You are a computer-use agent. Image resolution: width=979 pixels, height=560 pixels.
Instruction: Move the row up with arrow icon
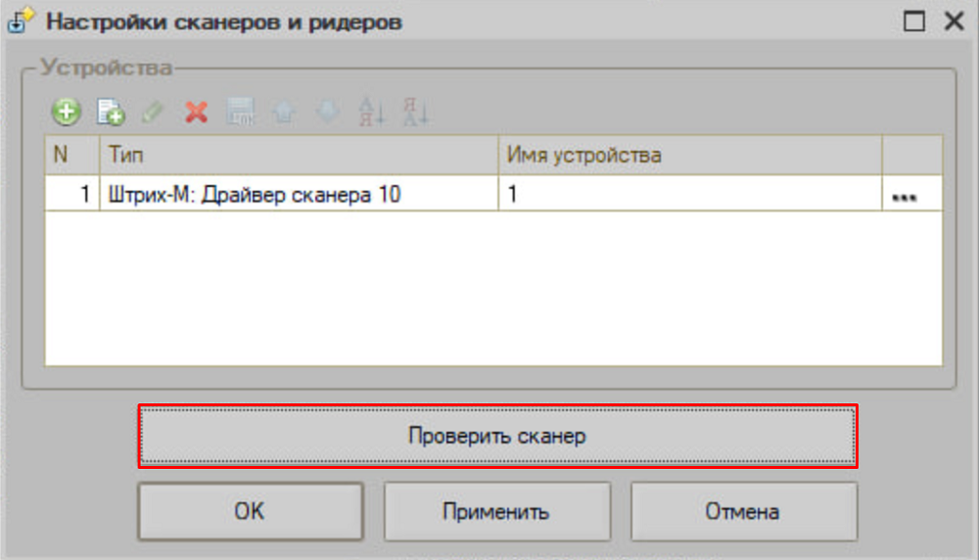284,113
